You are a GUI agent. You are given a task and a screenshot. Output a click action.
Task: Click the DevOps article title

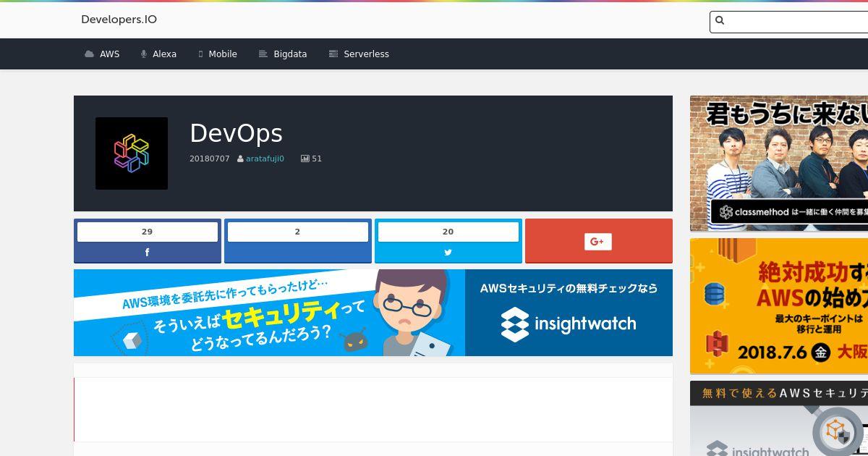236,133
